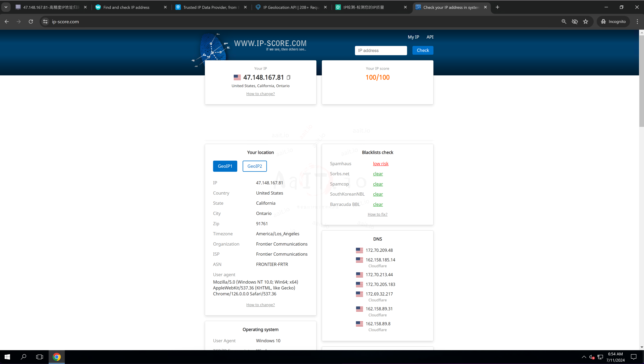Click the browser favorites/bookmark star icon
The image size is (644, 364).
point(586,22)
